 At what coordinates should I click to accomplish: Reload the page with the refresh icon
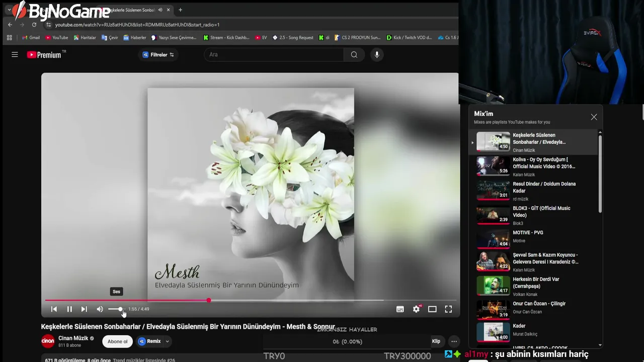pyautogui.click(x=34, y=25)
